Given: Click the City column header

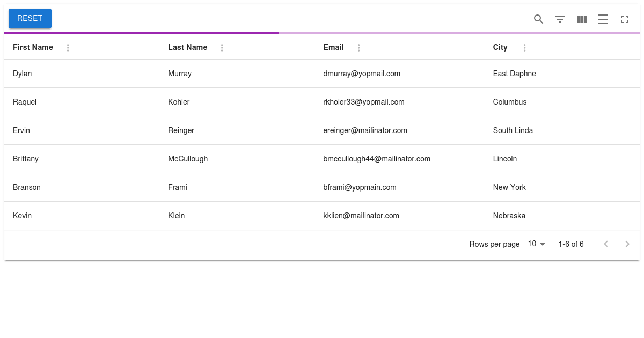Looking at the screenshot, I should pos(500,47).
